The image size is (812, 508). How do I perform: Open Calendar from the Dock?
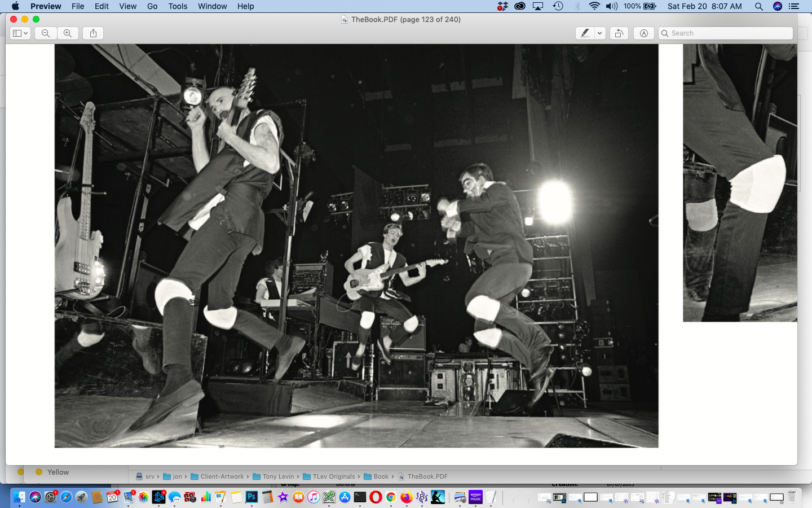coord(112,497)
